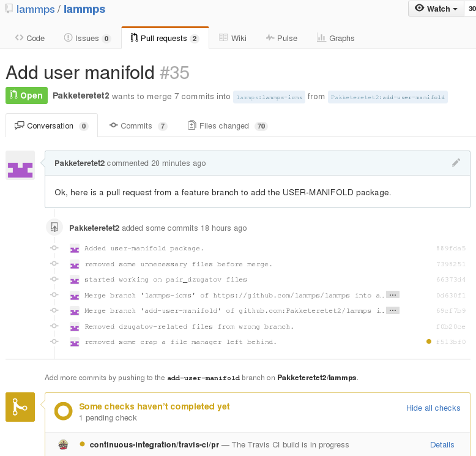Open Details for Travis CI build
Image resolution: width=476 pixels, height=456 pixels.
pos(442,445)
